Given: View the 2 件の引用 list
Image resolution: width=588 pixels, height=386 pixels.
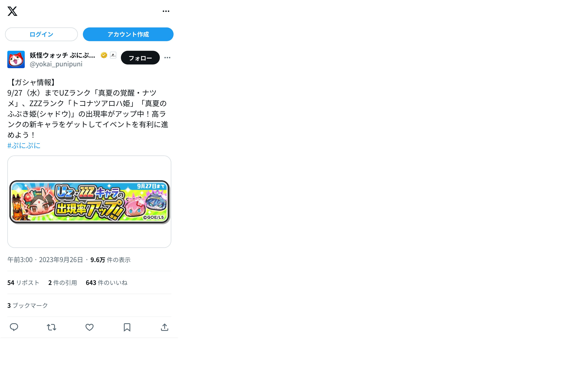Looking at the screenshot, I should point(62,283).
